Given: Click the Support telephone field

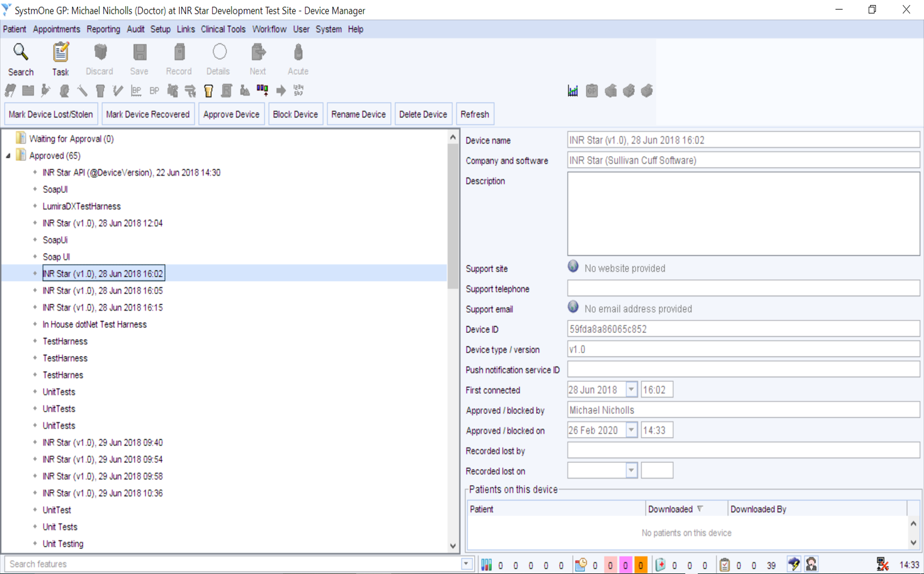Looking at the screenshot, I should pyautogui.click(x=743, y=288).
